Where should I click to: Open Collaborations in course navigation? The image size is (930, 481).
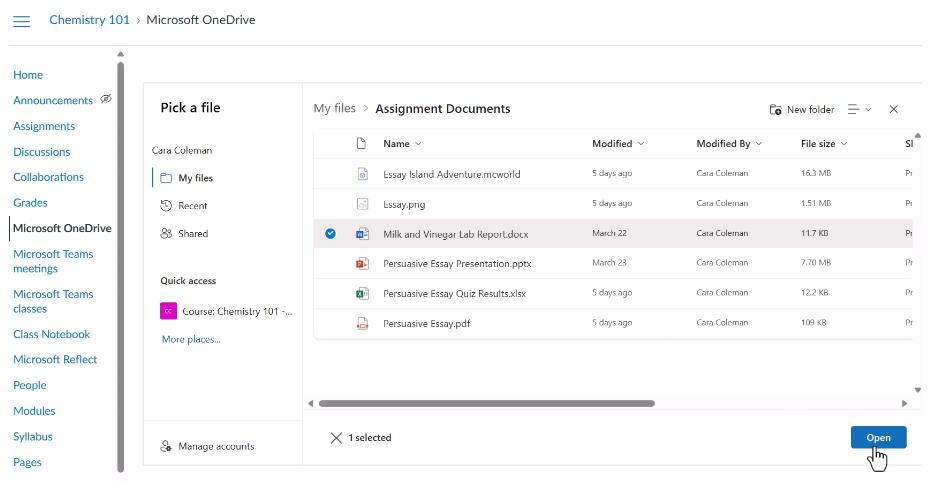pyautogui.click(x=48, y=177)
